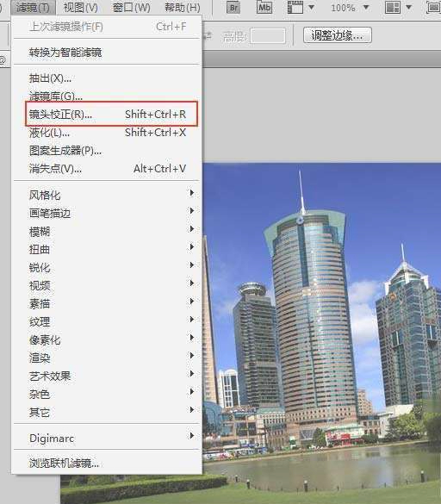Expand the arrange documents dropdown arrow
441x504 pixels.
tap(408, 7)
